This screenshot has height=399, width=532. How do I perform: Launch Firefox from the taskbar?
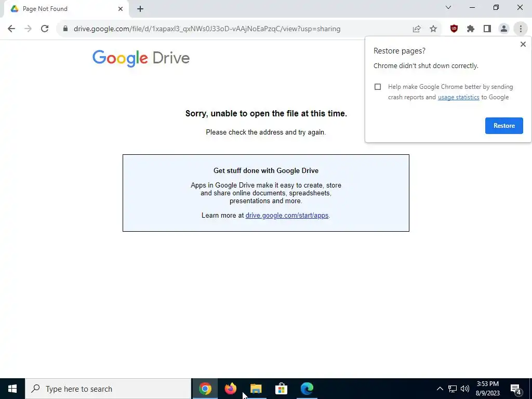coord(230,389)
